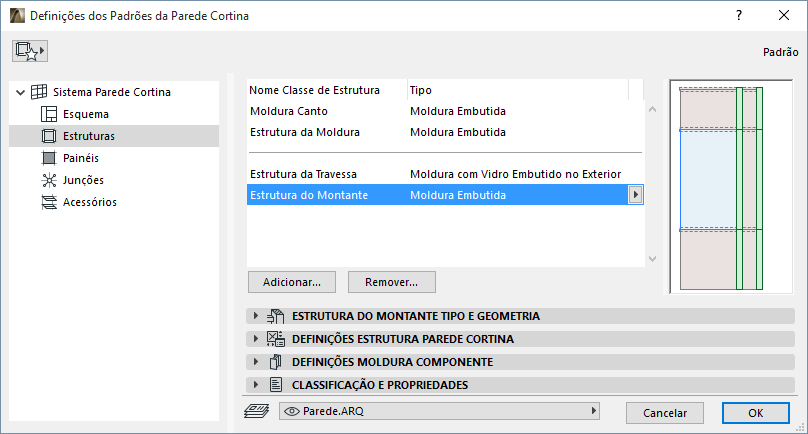
Task: Expand Estrutura do Montante Tipo e Geometria panel
Action: point(256,315)
